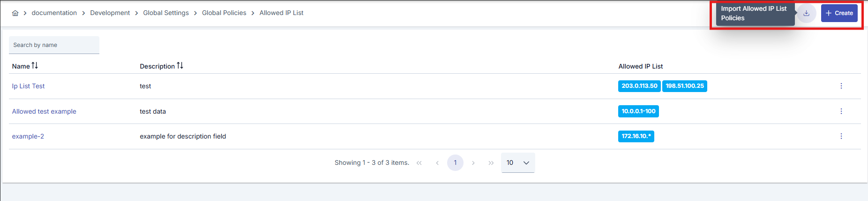
Task: Open the actions menu for example-2 row
Action: tap(841, 136)
